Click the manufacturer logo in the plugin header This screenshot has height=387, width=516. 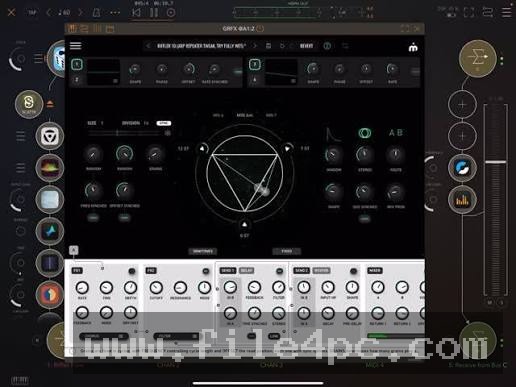pos(413,48)
